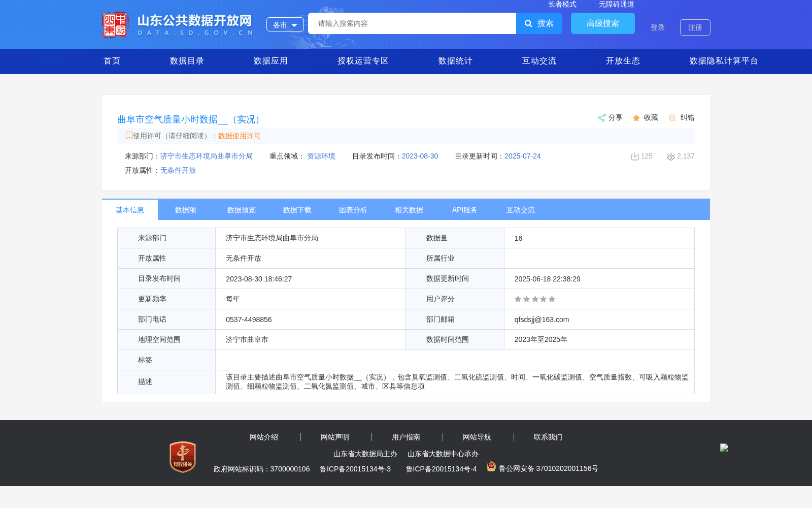Click the 搜索 search button
The width and height of the screenshot is (812, 508).
(x=539, y=23)
